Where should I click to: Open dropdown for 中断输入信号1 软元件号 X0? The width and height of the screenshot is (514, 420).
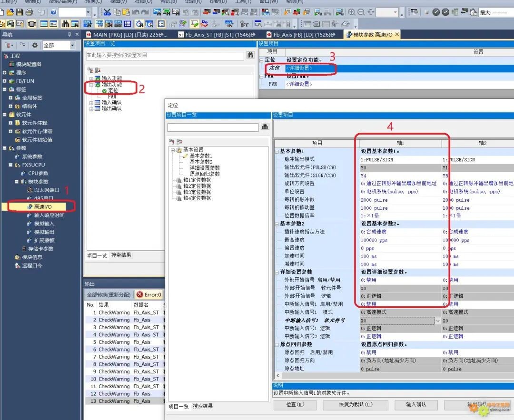438,321
